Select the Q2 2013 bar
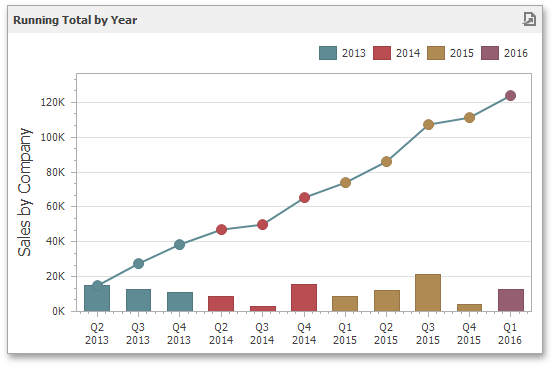Viewport: 556px width, 369px height. (x=97, y=298)
